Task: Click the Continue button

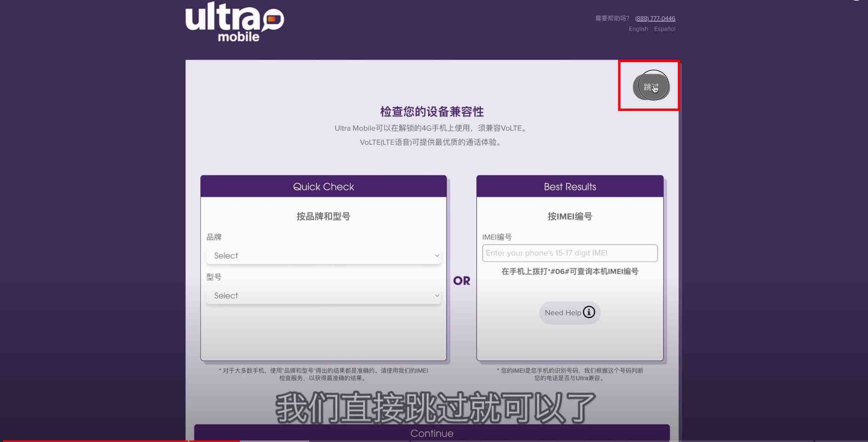Action: tap(432, 433)
